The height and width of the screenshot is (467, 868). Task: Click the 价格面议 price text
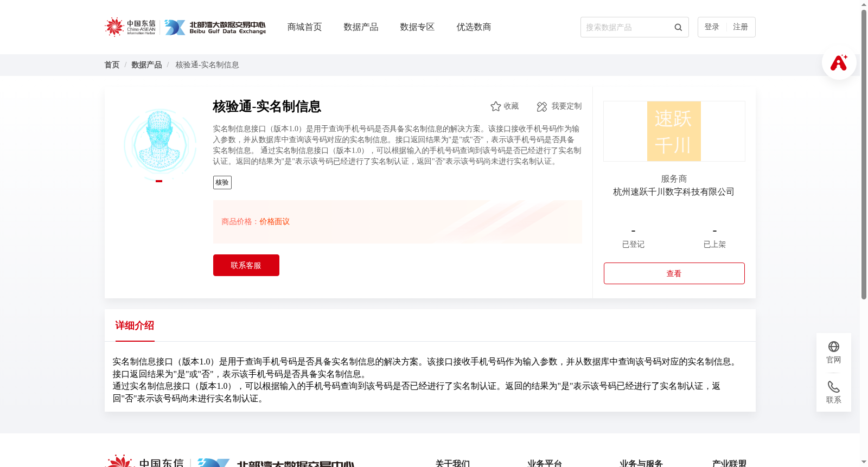click(x=275, y=222)
